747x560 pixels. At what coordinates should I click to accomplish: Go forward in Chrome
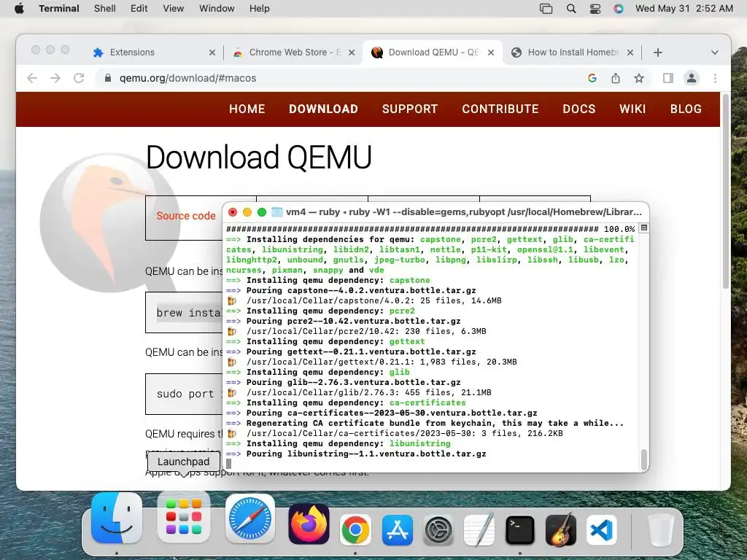point(55,78)
